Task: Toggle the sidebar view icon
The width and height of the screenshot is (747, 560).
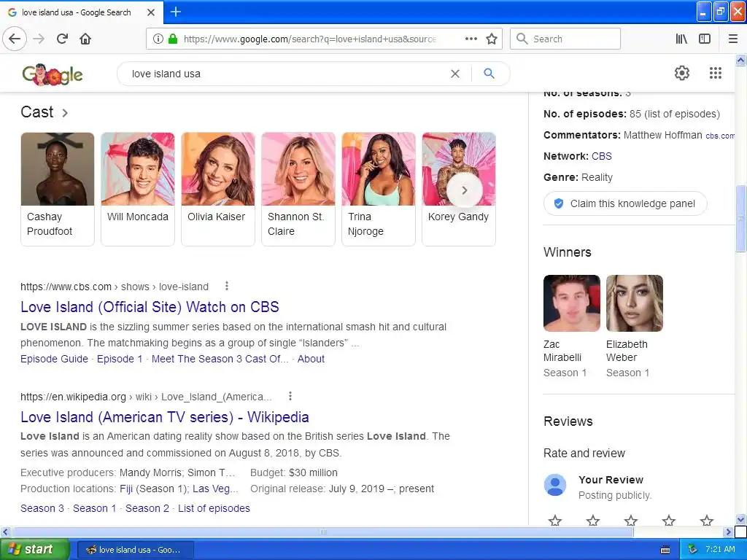Action: click(705, 39)
